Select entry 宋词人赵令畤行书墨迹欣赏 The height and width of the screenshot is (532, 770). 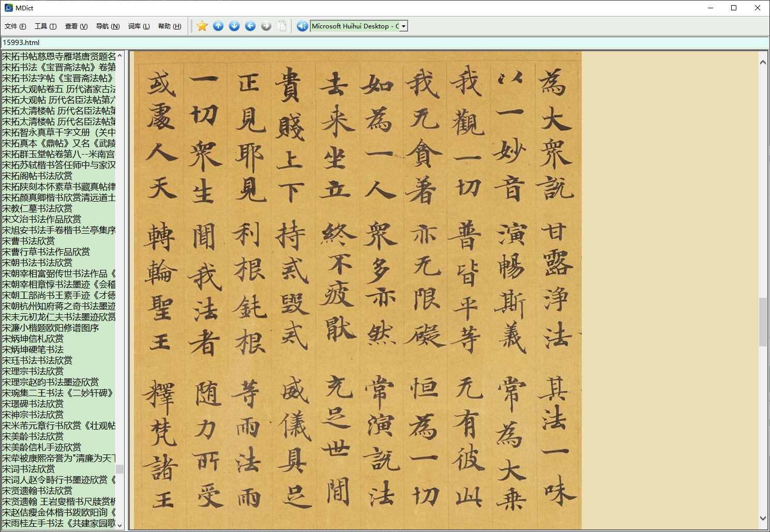pos(58,480)
